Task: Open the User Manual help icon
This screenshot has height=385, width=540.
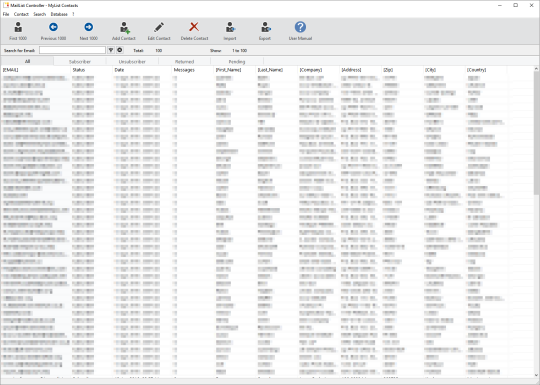Action: pos(300,27)
